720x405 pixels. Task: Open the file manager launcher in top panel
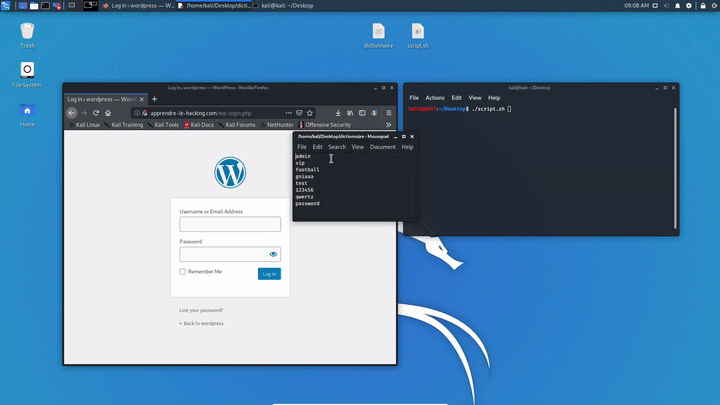[34, 6]
